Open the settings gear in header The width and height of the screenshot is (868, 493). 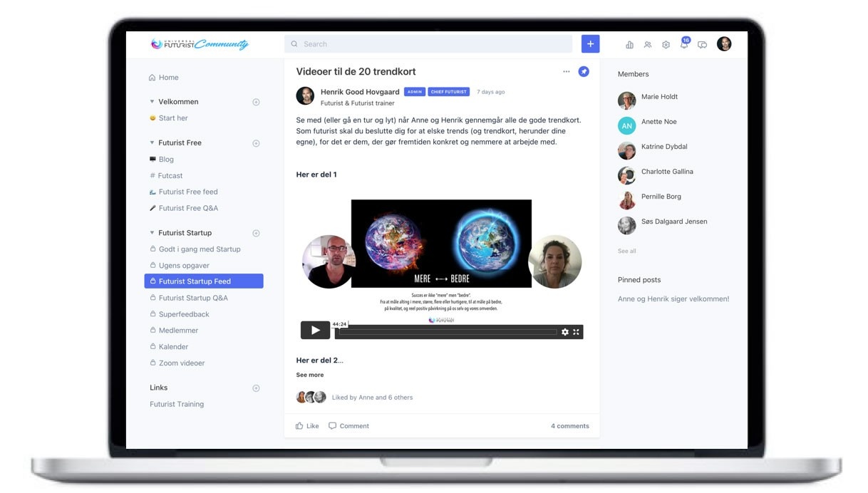pos(666,44)
